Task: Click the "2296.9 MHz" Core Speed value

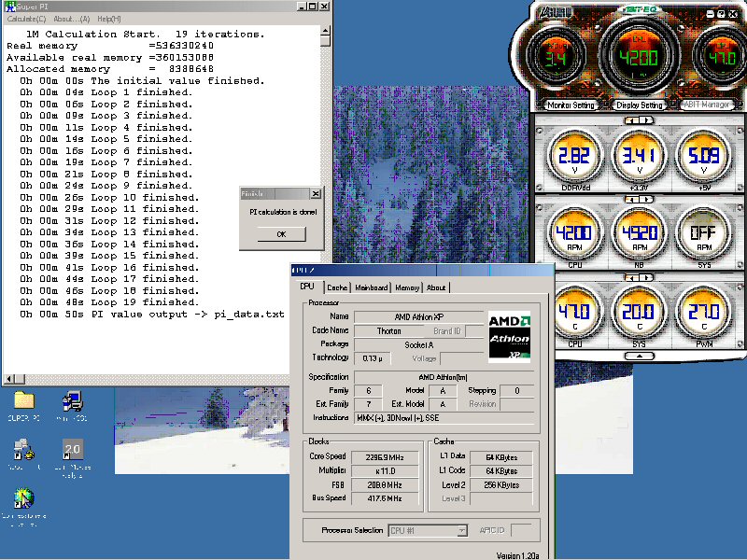Action: tap(385, 457)
